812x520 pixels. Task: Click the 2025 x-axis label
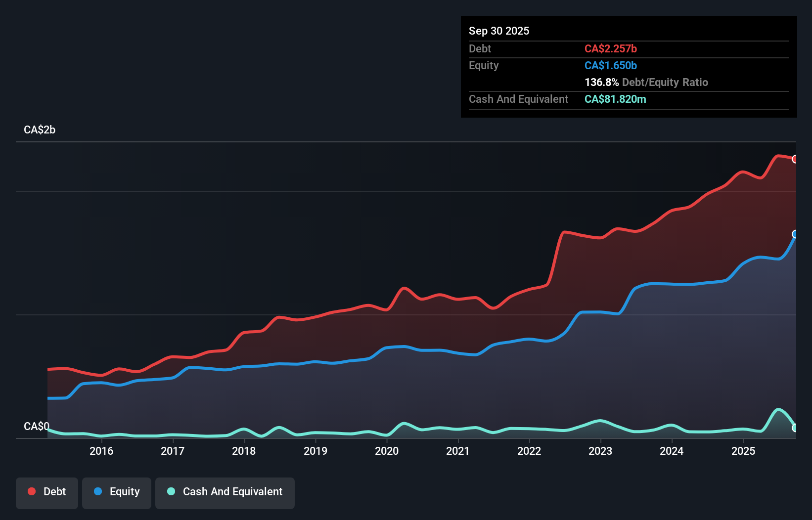pos(743,451)
